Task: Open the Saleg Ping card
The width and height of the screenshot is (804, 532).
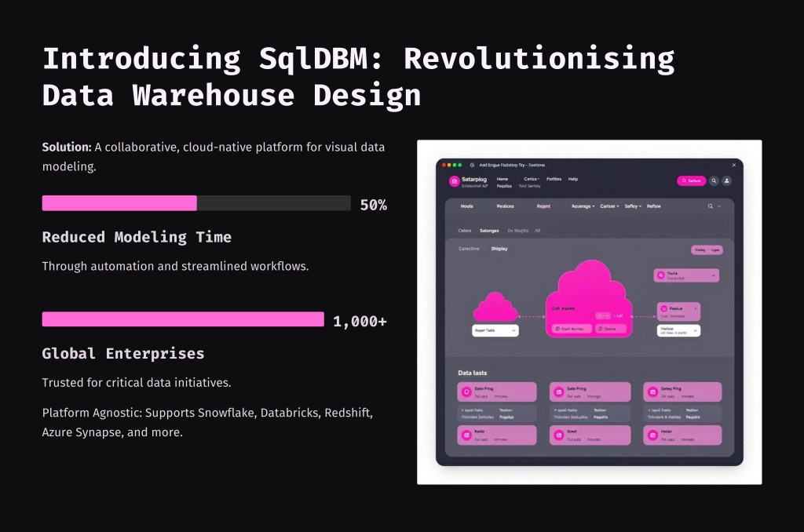Action: pyautogui.click(x=682, y=392)
